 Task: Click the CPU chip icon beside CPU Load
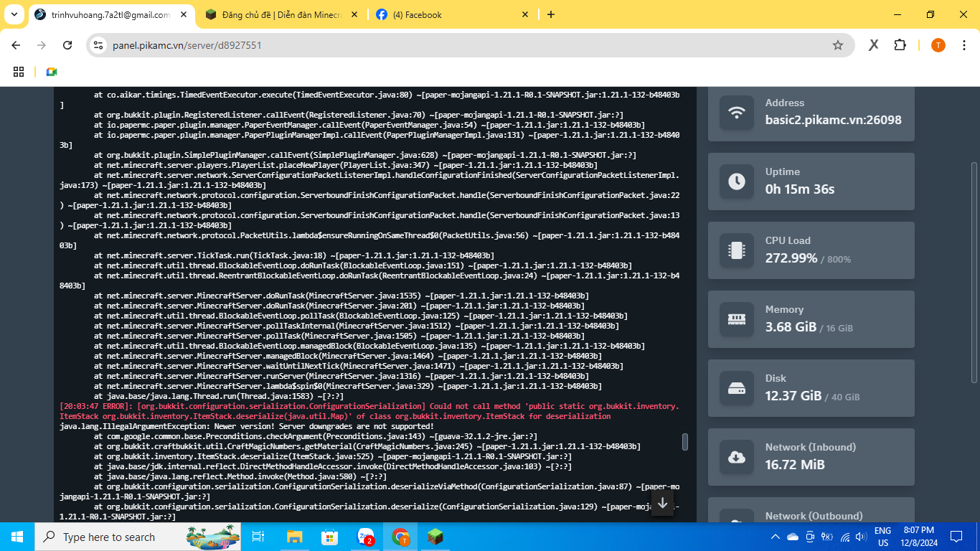[737, 250]
